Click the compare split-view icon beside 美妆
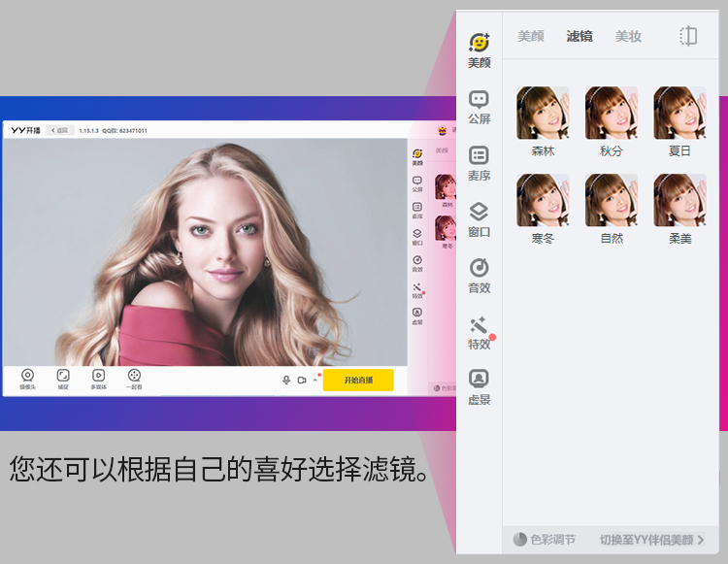The image size is (728, 564). [688, 36]
